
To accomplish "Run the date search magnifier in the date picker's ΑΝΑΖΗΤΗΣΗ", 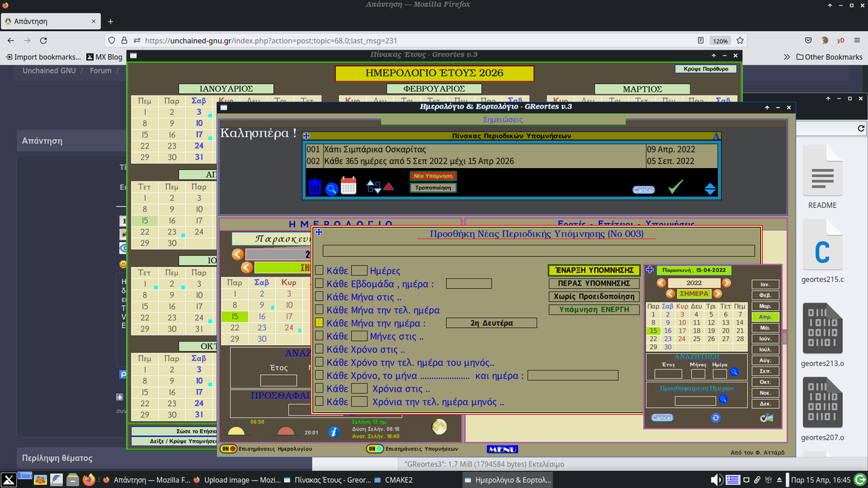I will click(x=734, y=373).
